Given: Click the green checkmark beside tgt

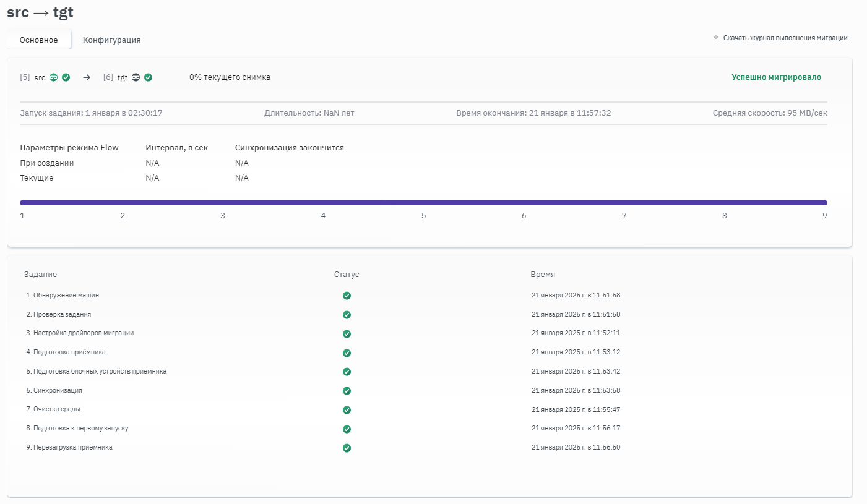Looking at the screenshot, I should click(x=149, y=77).
